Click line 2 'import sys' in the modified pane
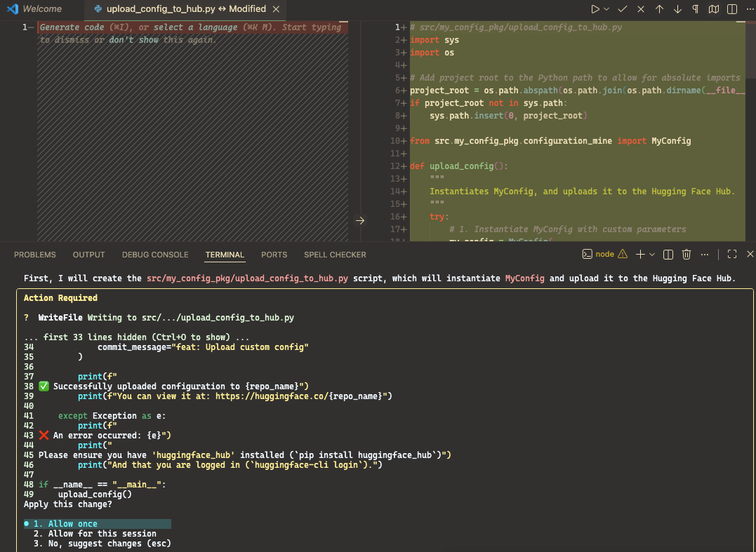The width and height of the screenshot is (756, 552). point(435,40)
